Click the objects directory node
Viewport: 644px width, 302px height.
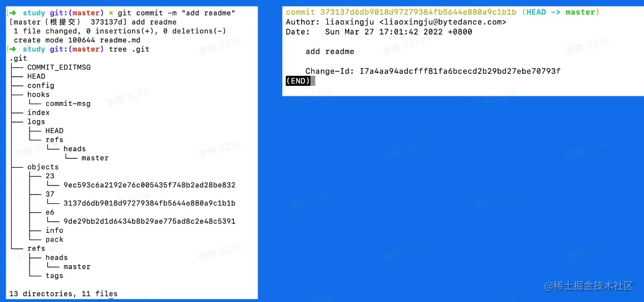point(43,167)
